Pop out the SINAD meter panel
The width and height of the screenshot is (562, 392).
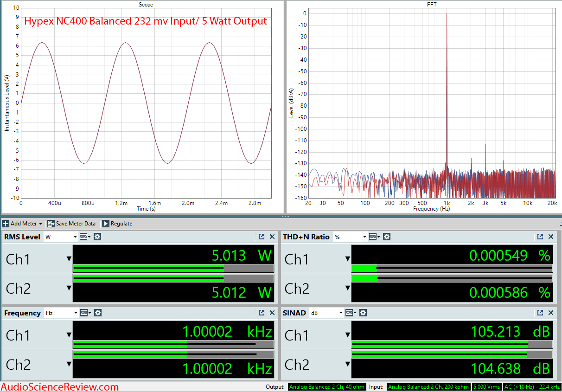pos(540,313)
